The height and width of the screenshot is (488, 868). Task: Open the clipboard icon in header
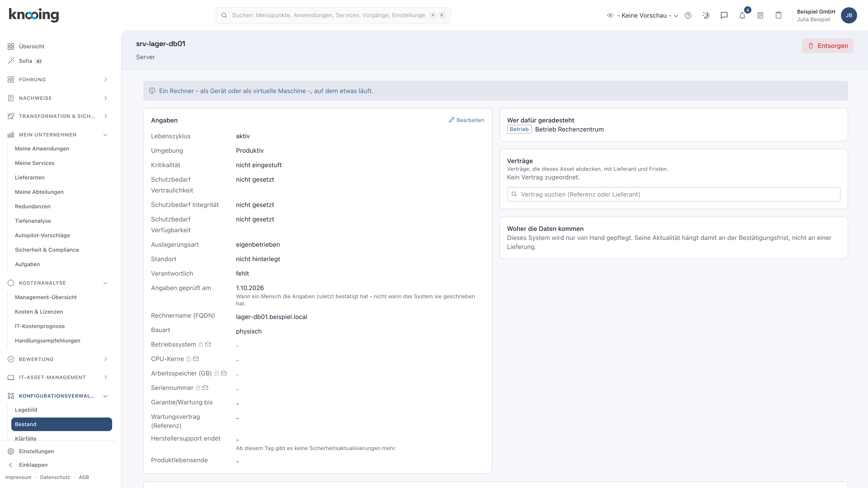[778, 15]
